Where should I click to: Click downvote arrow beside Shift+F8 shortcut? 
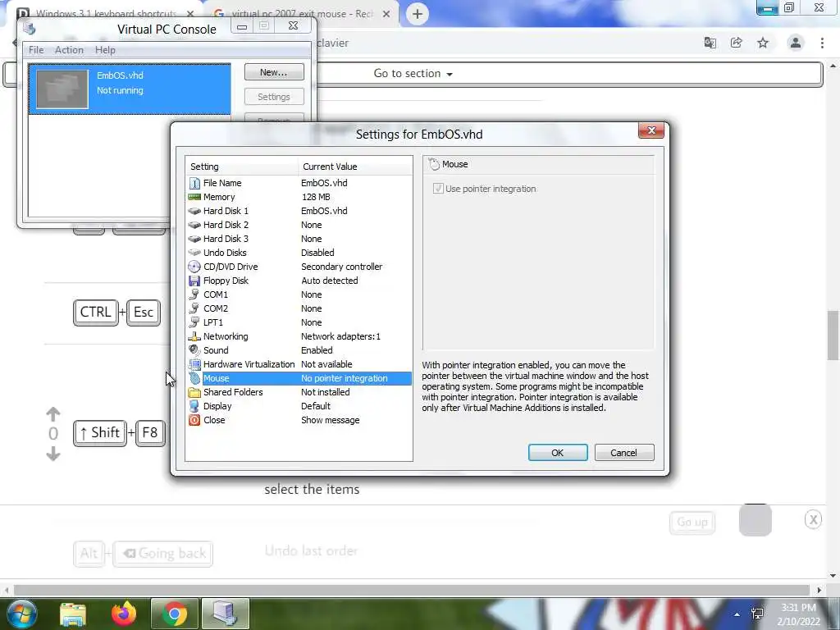click(x=53, y=454)
